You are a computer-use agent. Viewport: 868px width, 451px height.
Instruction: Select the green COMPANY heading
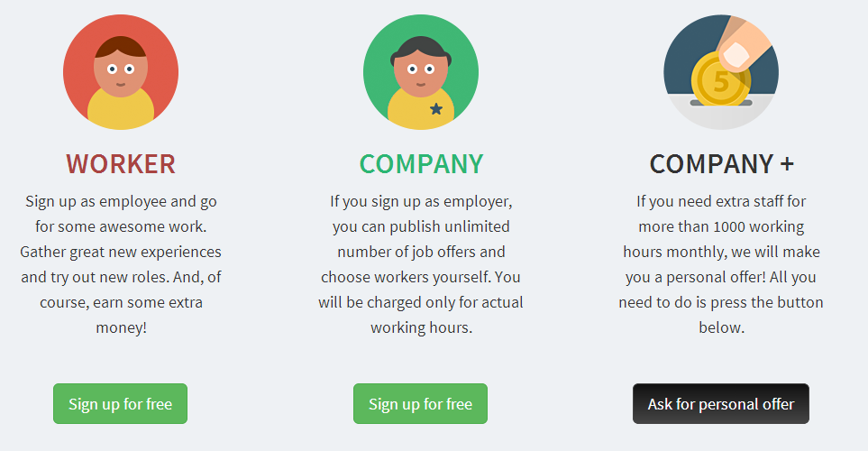pyautogui.click(x=421, y=164)
